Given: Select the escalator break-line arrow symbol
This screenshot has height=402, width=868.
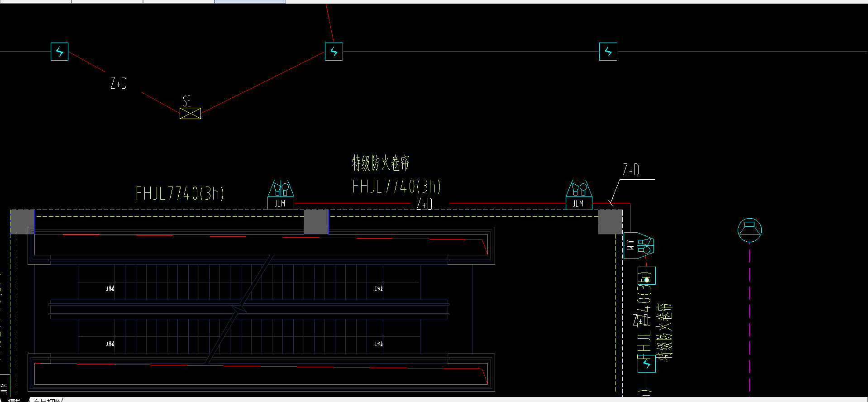Looking at the screenshot, I should pos(239,309).
